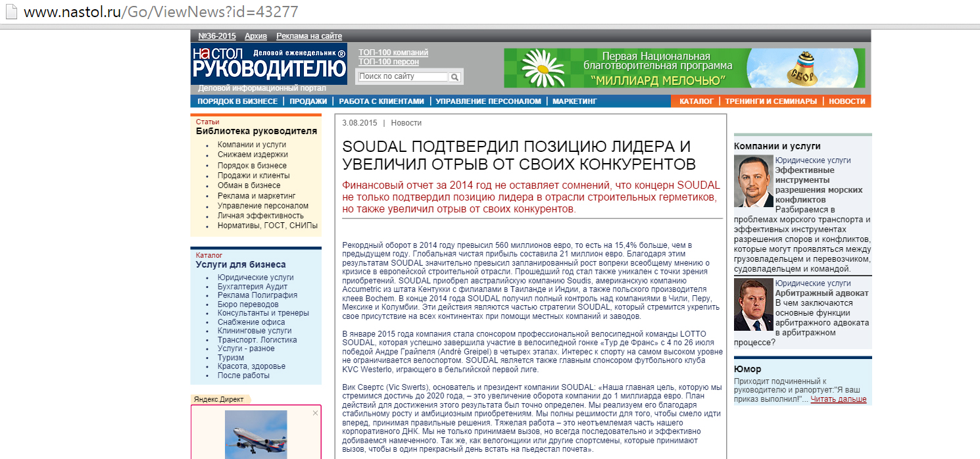Viewport: 980px width, 459px height.
Task: Open 'Нормативы, ГОСТ, СНИПы' sidebar link
Action: pyautogui.click(x=268, y=226)
